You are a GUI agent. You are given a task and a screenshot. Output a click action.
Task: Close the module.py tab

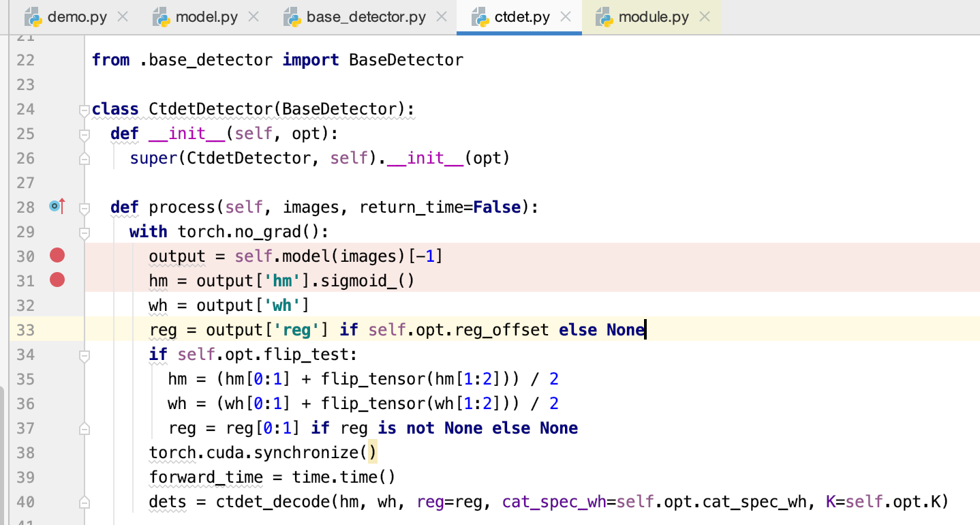click(704, 16)
